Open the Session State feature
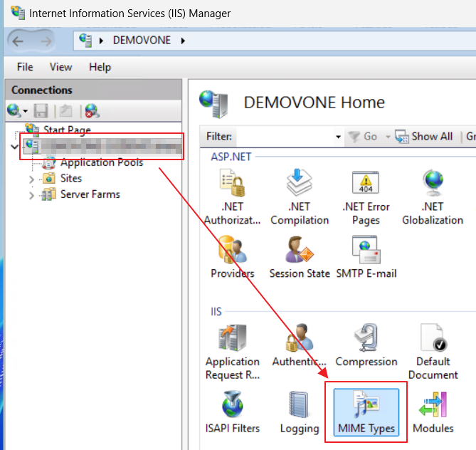The image size is (476, 450). tap(300, 257)
